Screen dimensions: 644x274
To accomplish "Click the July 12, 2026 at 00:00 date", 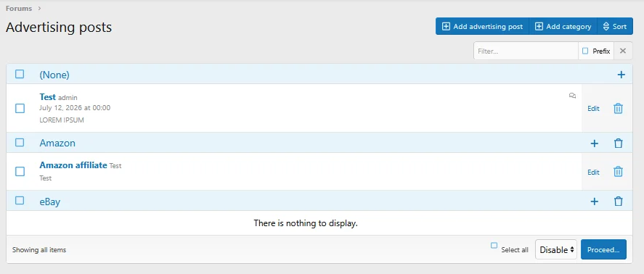I will [x=75, y=108].
